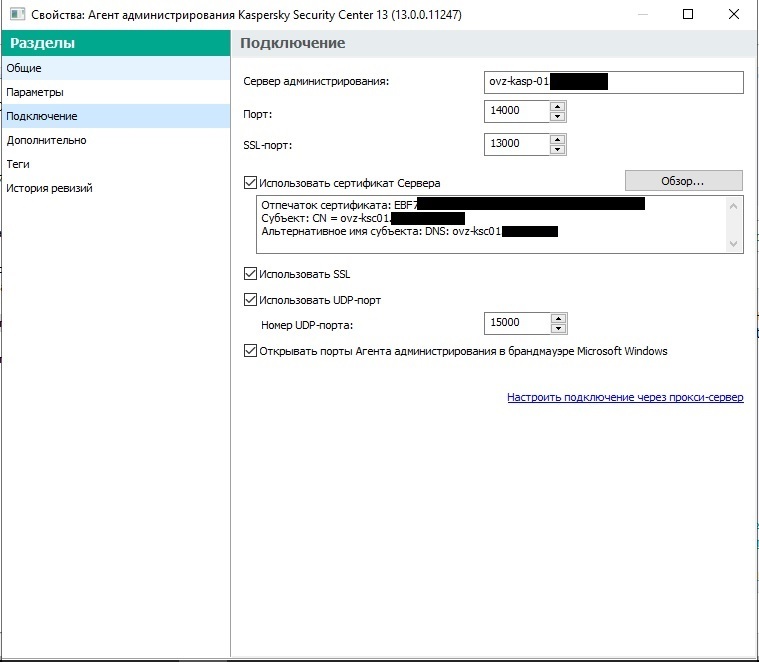
Task: Click the Сервер администрирования input field
Action: point(613,82)
